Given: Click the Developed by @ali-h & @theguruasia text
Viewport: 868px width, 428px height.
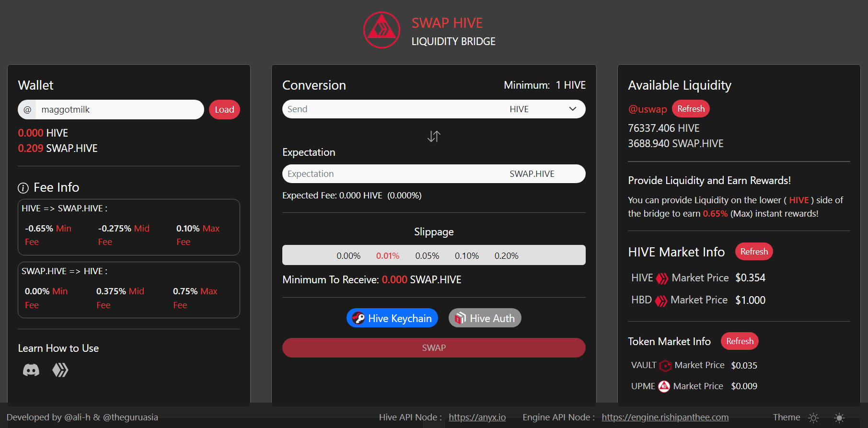Looking at the screenshot, I should [82, 417].
